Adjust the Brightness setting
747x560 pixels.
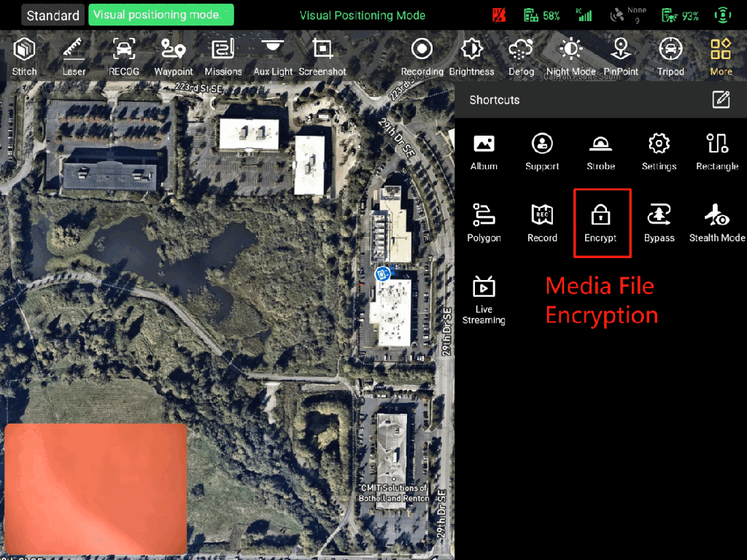471,57
